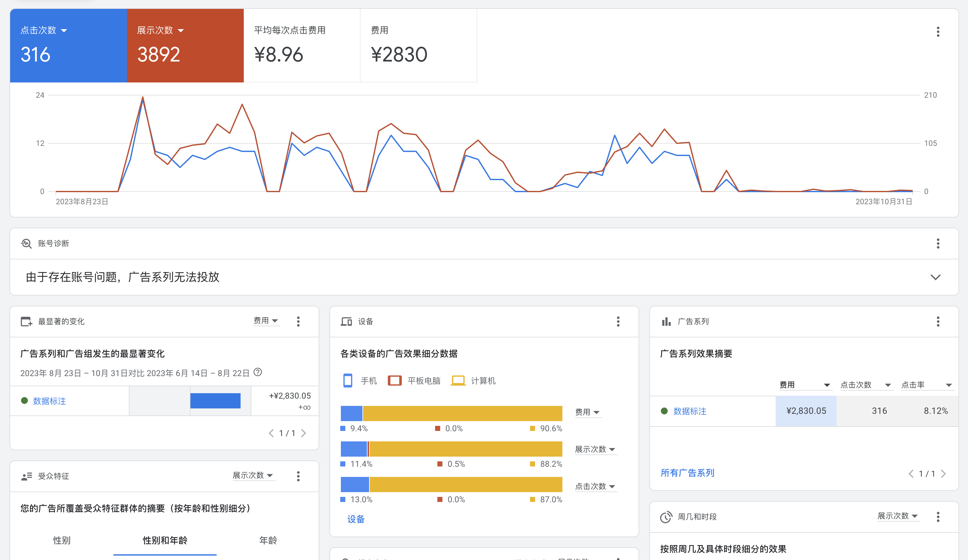The height and width of the screenshot is (560, 968).
Task: Click the blue change bar for 数据标注
Action: [x=215, y=401]
